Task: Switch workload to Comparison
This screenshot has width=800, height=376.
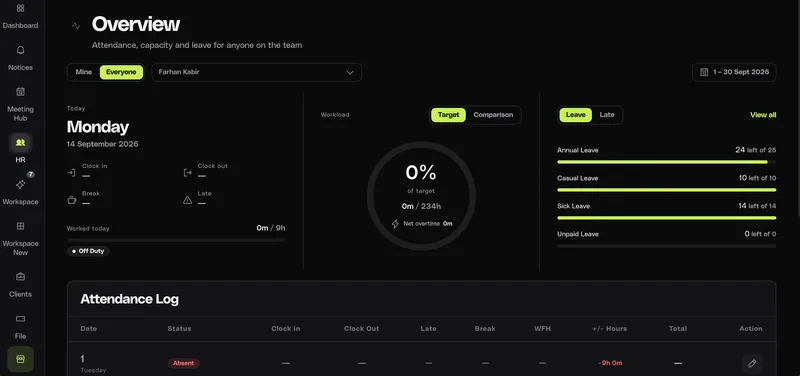Action: pyautogui.click(x=493, y=115)
